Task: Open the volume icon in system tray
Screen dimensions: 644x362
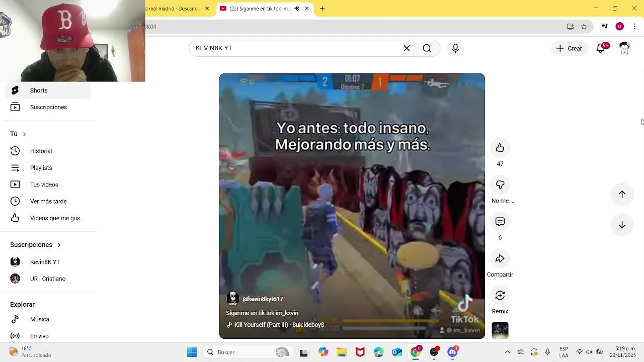Action: pos(589,352)
